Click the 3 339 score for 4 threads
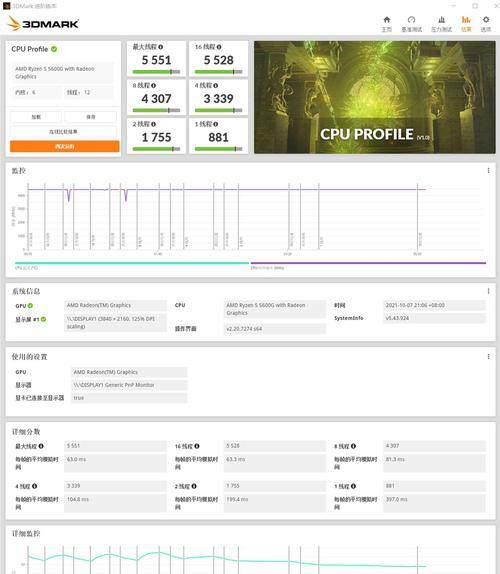Image resolution: width=500 pixels, height=574 pixels. (219, 98)
